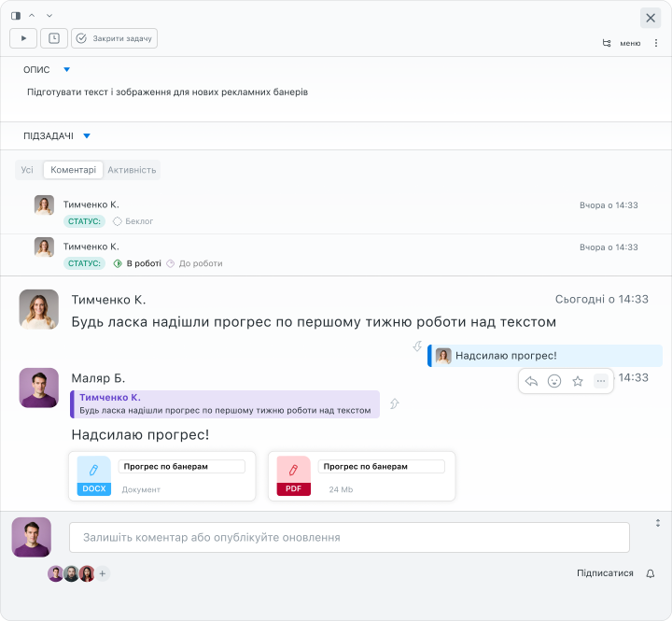Add emoji reaction with smiley icon
This screenshot has width=672, height=621.
pos(554,381)
